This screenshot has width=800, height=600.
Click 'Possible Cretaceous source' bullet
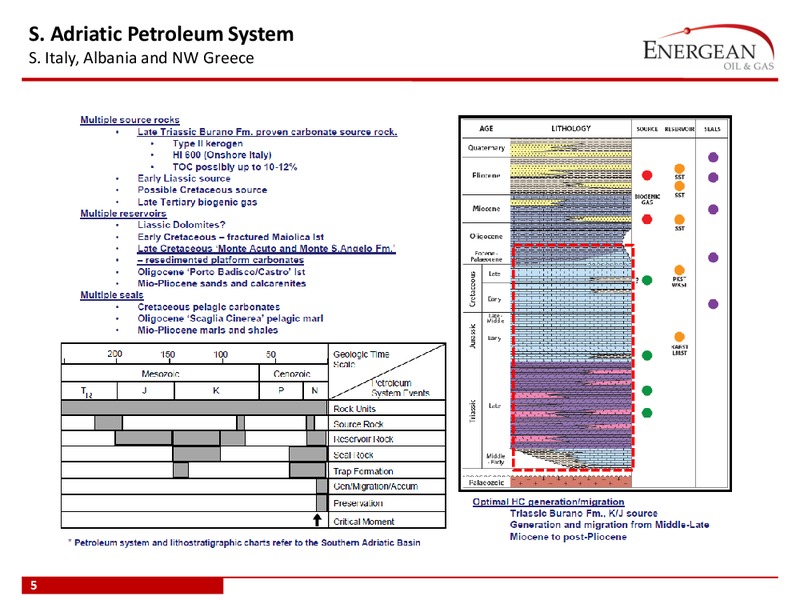[x=202, y=190]
